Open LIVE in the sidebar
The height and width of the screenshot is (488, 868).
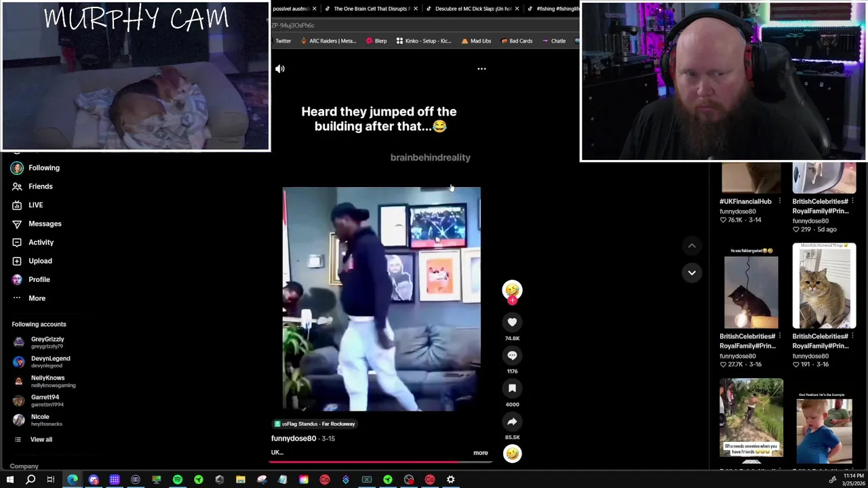(x=27, y=205)
